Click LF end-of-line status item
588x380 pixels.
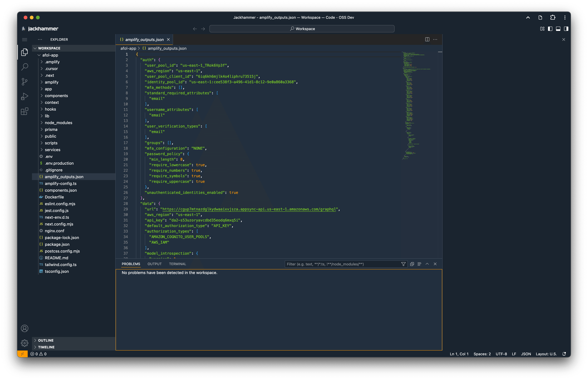[x=514, y=354]
